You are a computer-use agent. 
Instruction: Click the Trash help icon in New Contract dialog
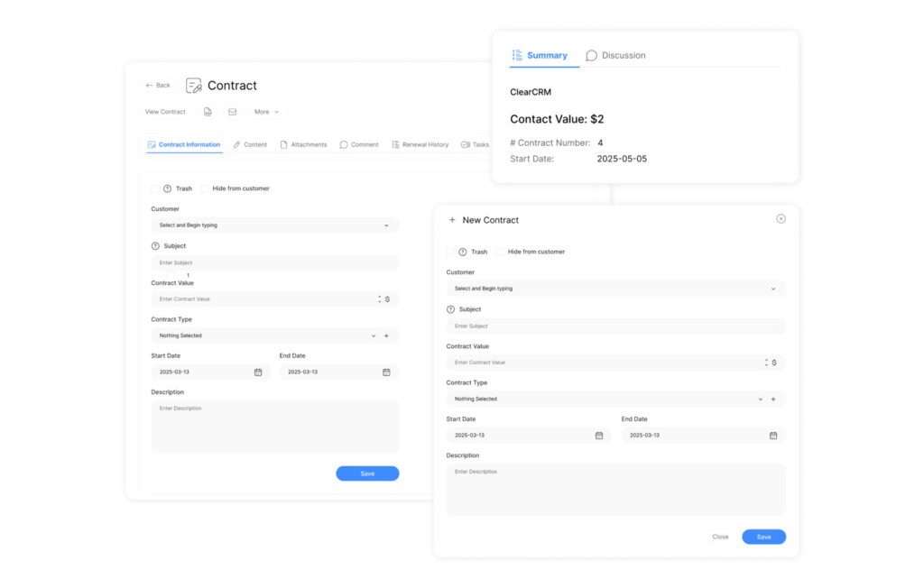click(x=463, y=252)
